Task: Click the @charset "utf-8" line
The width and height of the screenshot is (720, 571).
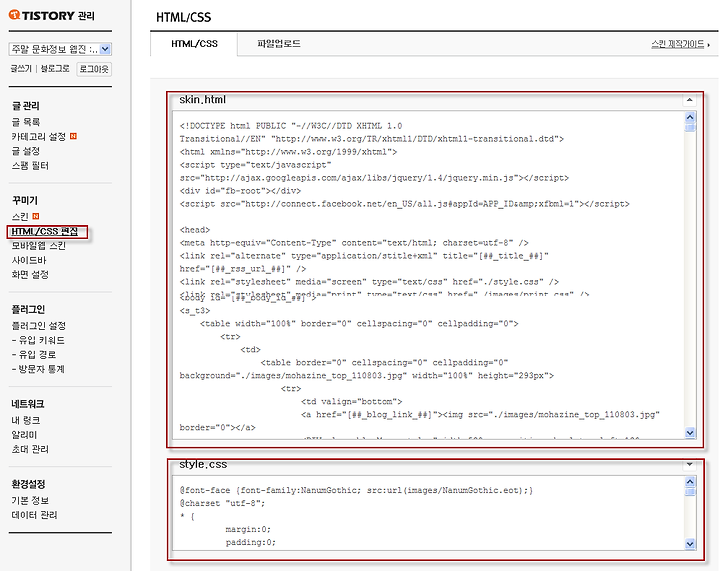Action: click(222, 503)
